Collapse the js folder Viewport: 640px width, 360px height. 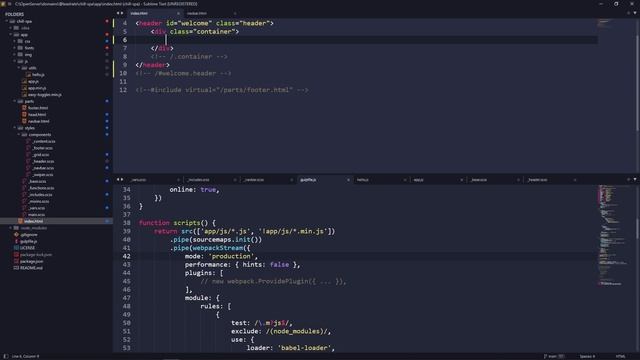pos(15,61)
